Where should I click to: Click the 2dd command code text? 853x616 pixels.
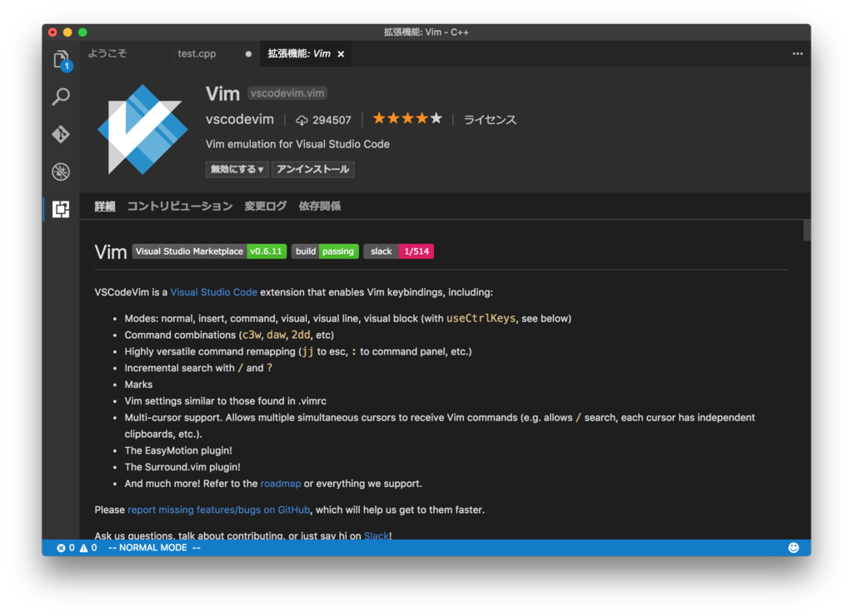point(300,335)
